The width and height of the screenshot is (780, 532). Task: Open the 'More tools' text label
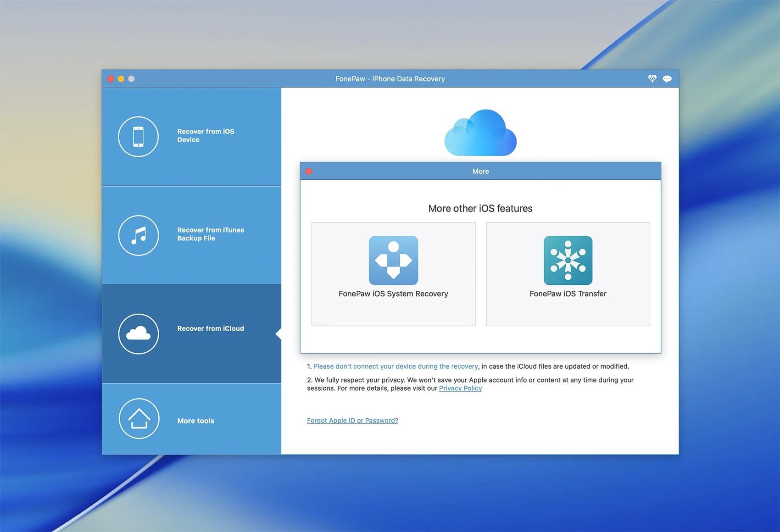pos(196,421)
